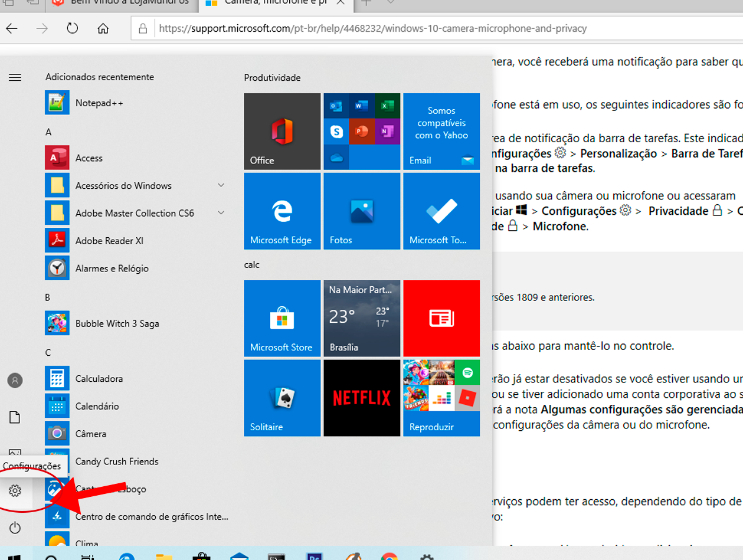Click the letter A section header
The image size is (743, 560).
[x=49, y=132]
